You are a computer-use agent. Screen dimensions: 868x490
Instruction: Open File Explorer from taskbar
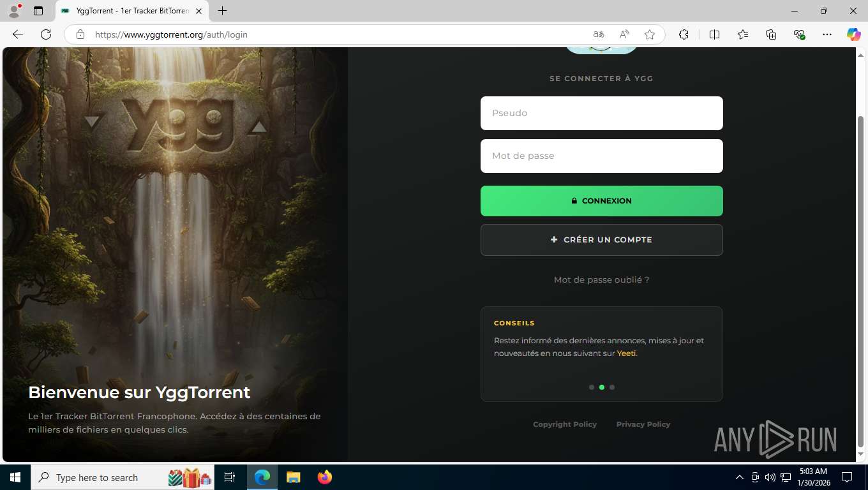click(293, 477)
